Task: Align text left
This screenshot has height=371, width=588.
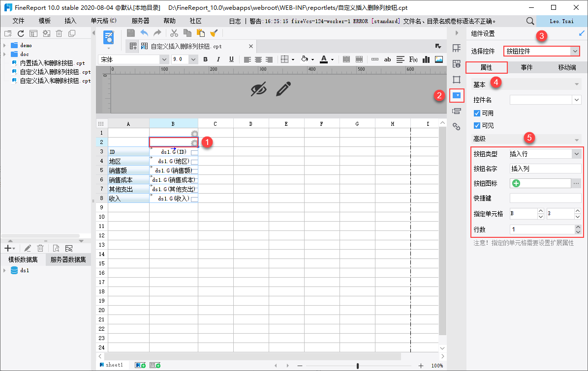Action: click(x=247, y=59)
